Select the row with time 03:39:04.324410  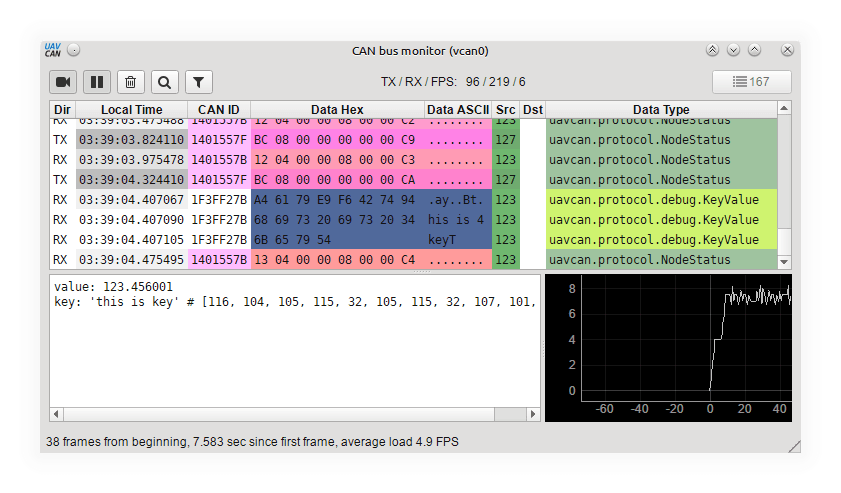pyautogui.click(x=414, y=180)
